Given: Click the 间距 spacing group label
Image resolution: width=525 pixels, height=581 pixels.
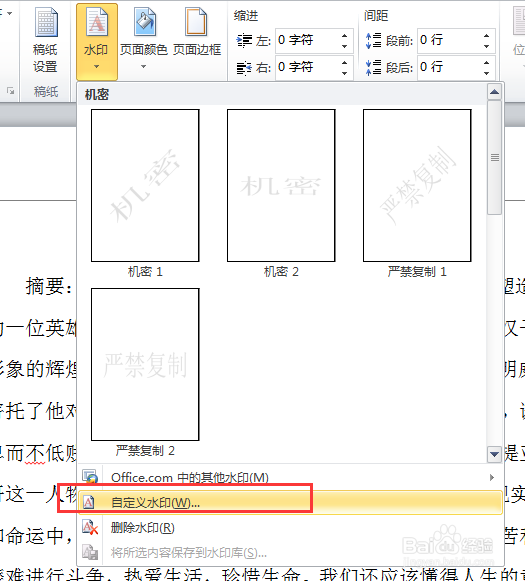Looking at the screenshot, I should pos(376,16).
